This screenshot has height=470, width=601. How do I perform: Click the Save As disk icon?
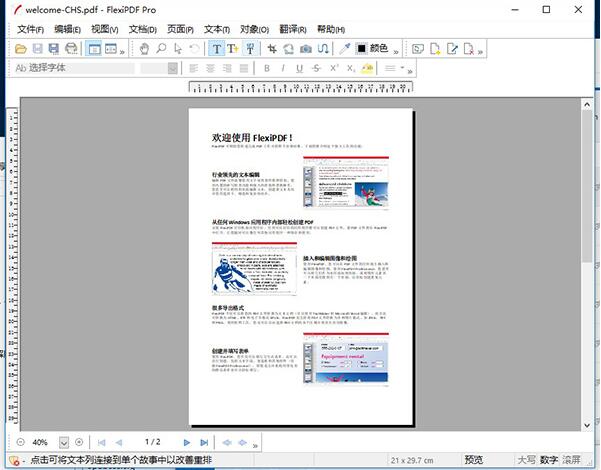[54, 49]
